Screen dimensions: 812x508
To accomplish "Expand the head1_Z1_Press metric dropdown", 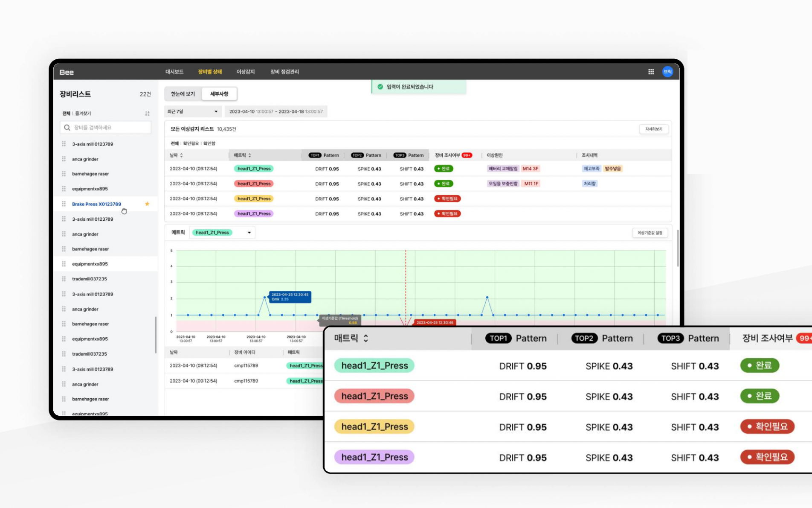I will pyautogui.click(x=222, y=233).
